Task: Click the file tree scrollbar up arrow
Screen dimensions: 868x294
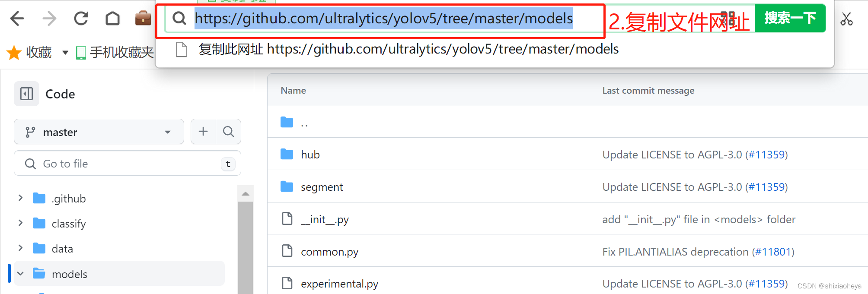Action: click(246, 194)
